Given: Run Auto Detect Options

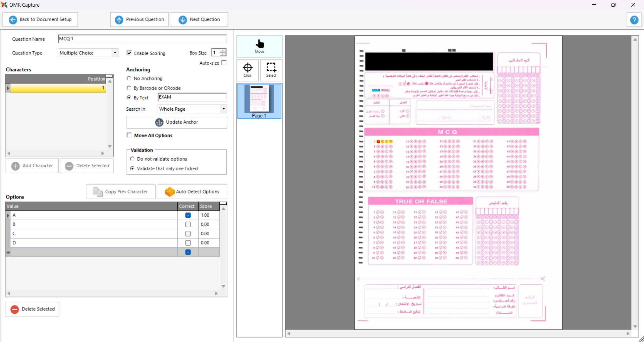Looking at the screenshot, I should click(x=192, y=192).
